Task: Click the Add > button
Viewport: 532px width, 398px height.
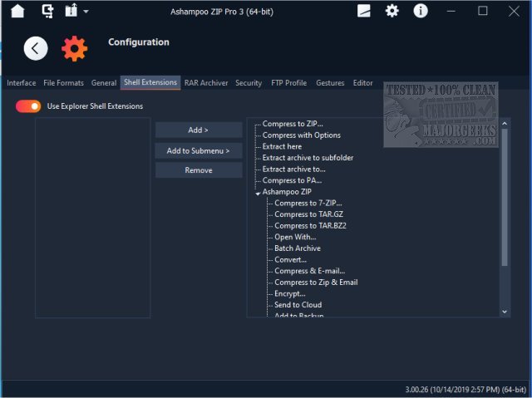Action: tap(199, 130)
